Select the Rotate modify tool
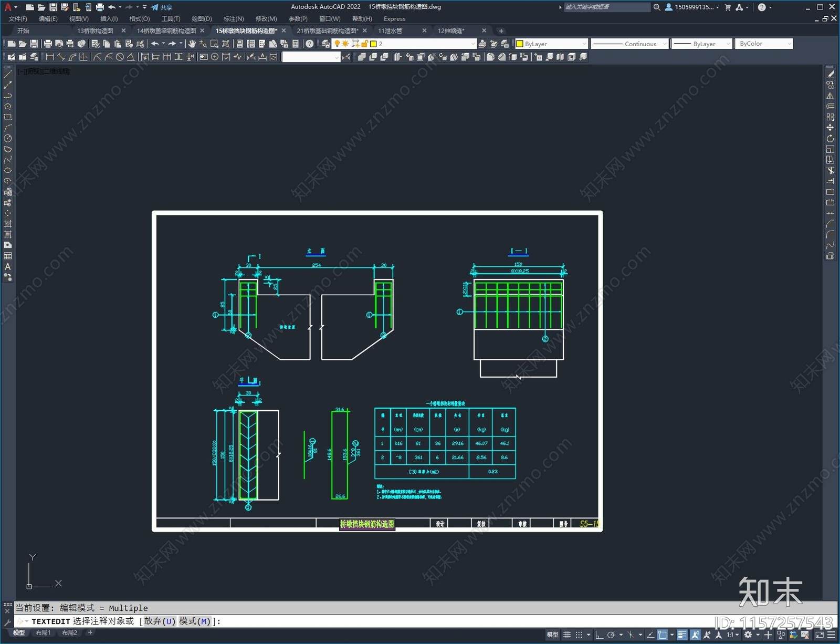This screenshot has height=644, width=840. 830,139
